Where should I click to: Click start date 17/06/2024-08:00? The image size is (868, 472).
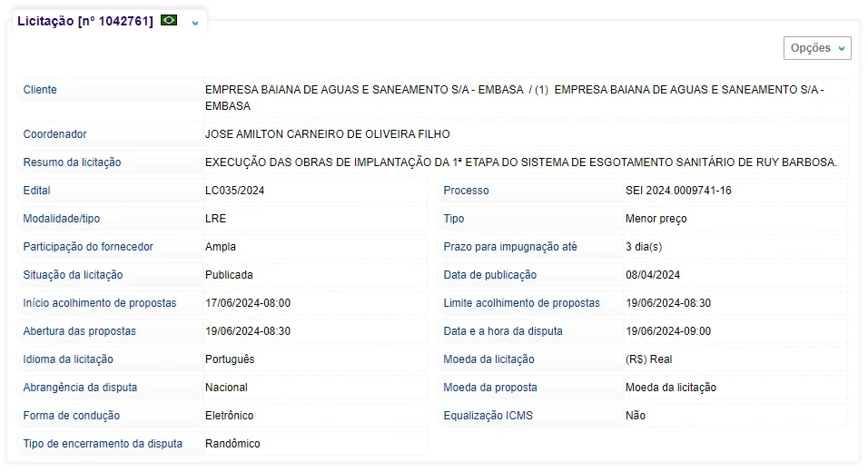pyautogui.click(x=248, y=303)
